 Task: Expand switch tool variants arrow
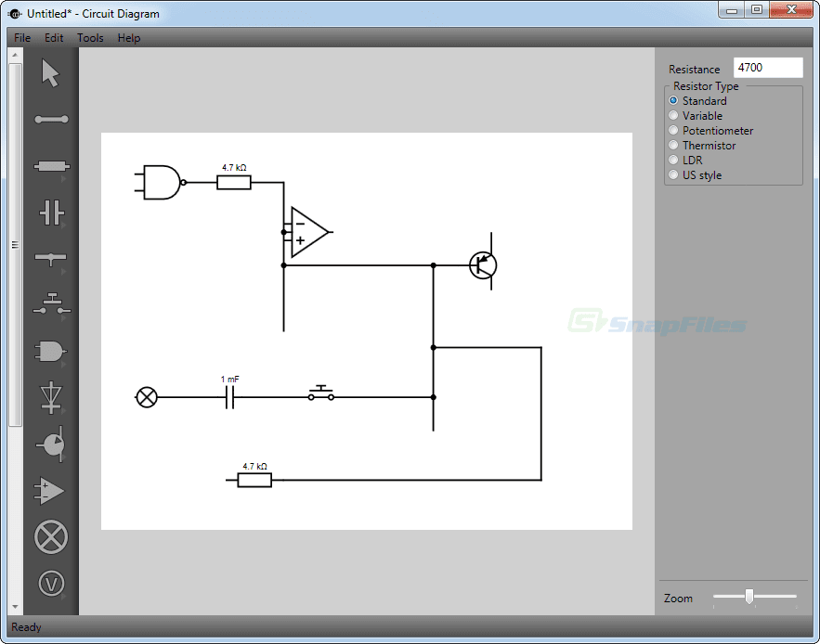click(64, 317)
